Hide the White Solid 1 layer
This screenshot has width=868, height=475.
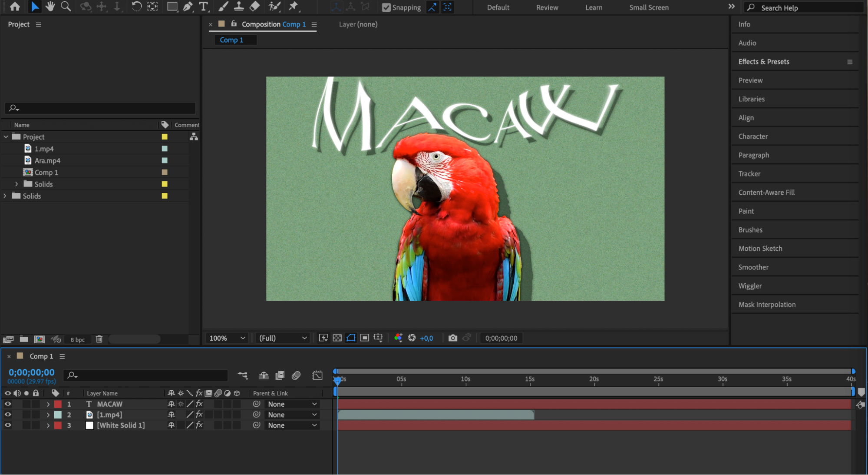click(x=8, y=425)
